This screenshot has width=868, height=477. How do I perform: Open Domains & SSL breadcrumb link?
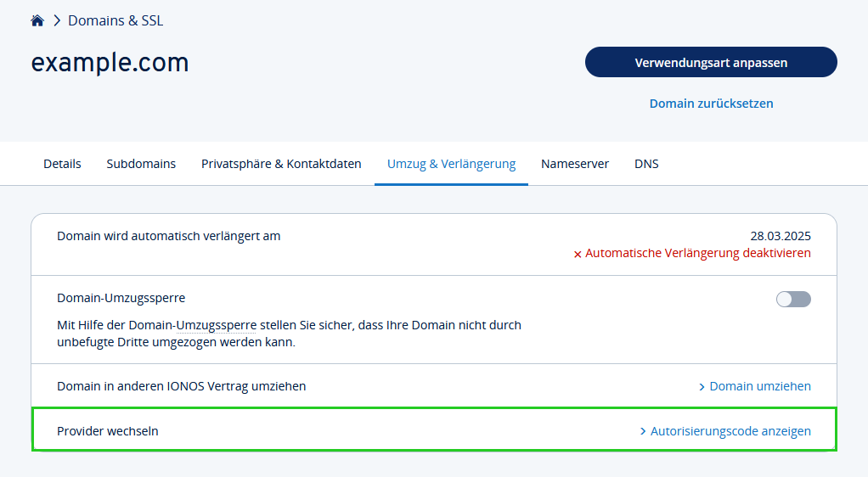116,21
